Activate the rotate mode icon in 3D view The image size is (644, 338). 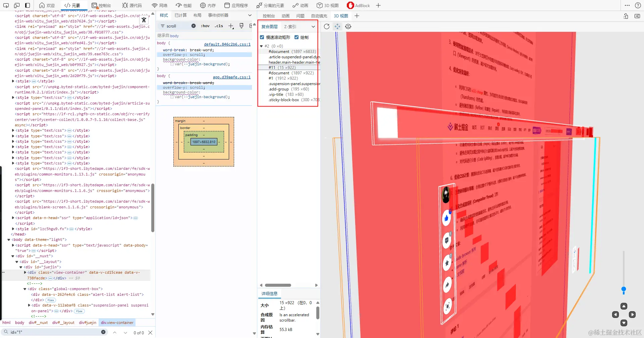click(x=348, y=26)
